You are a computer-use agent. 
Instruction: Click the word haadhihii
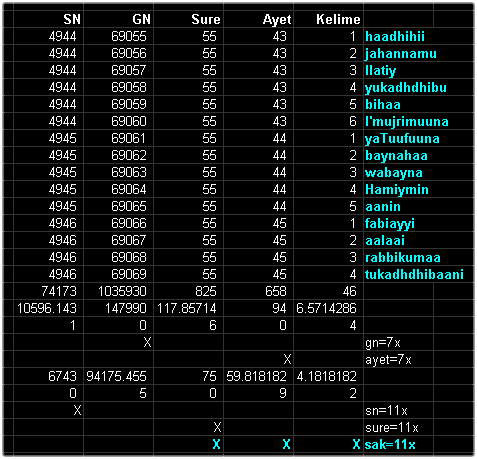(395, 36)
